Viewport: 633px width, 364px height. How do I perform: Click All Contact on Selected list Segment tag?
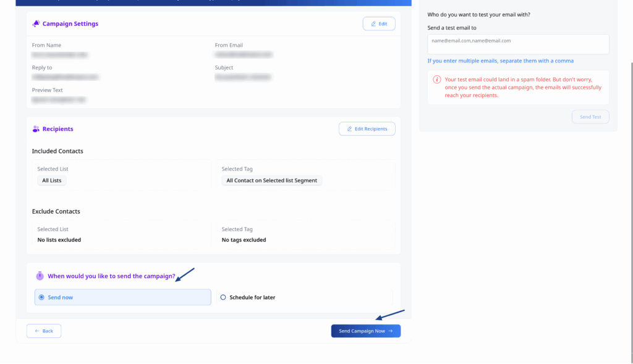(x=271, y=180)
